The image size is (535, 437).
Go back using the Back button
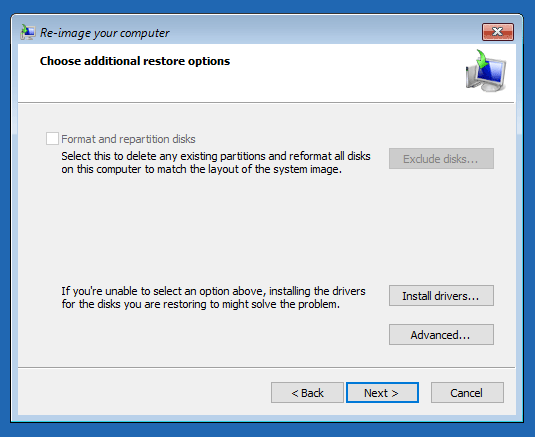pyautogui.click(x=307, y=393)
